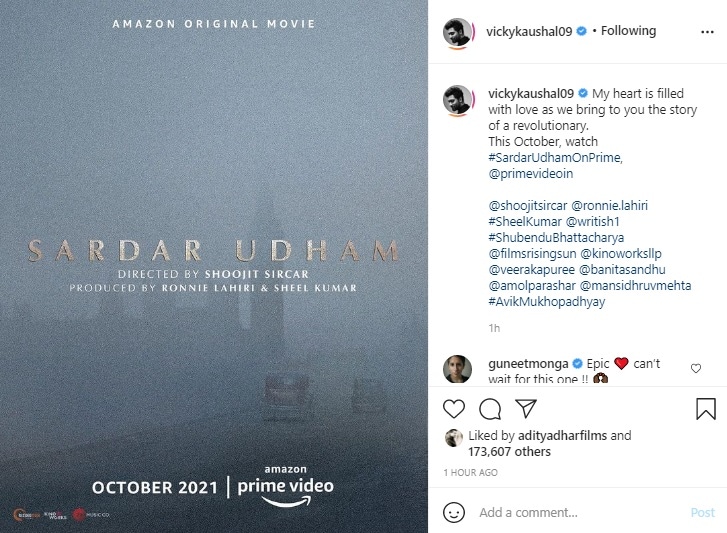727x533 pixels.
Task: Click the adityadharfilms liker avatar
Action: click(x=453, y=438)
